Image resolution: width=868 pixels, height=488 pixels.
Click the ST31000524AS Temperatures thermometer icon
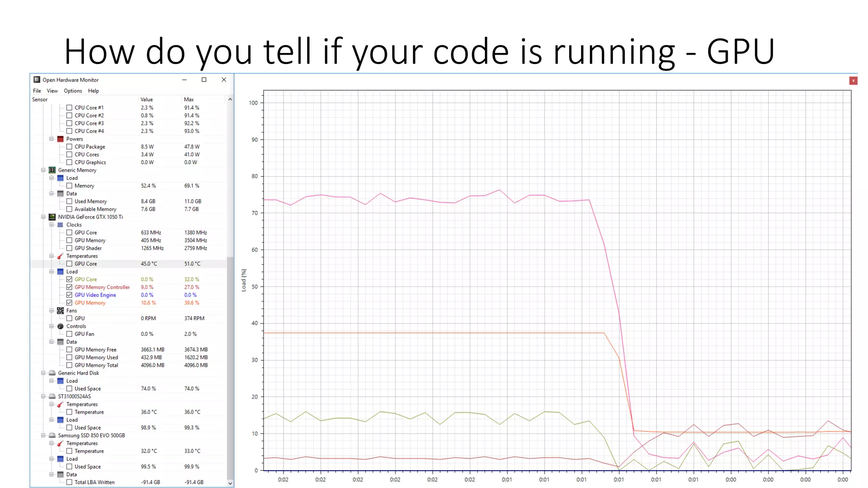(60, 404)
